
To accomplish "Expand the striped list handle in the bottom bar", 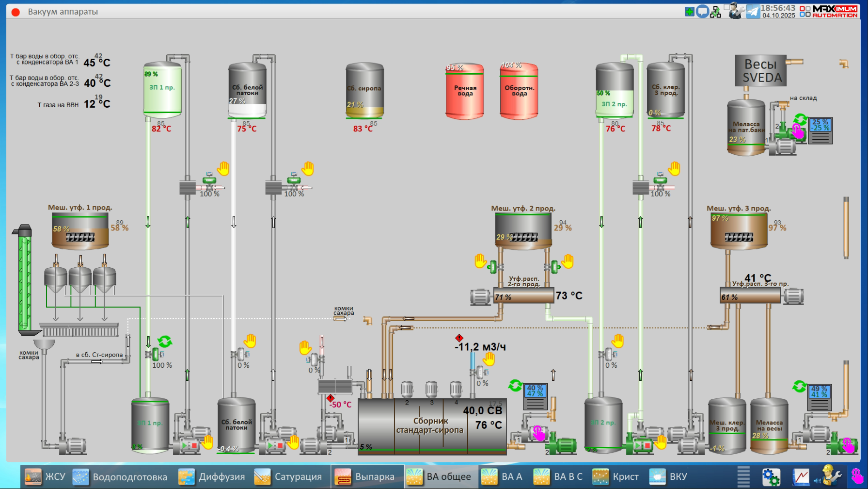I will pyautogui.click(x=743, y=477).
